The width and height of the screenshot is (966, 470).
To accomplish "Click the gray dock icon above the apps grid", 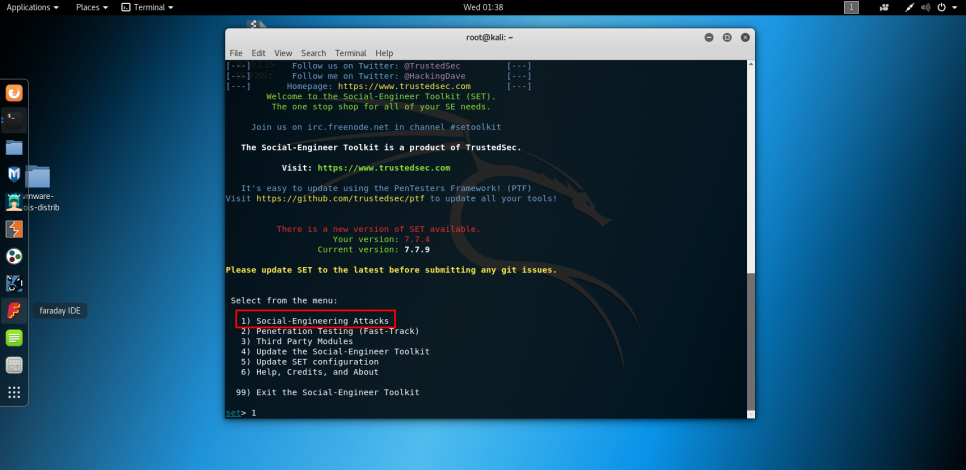I will click(14, 365).
